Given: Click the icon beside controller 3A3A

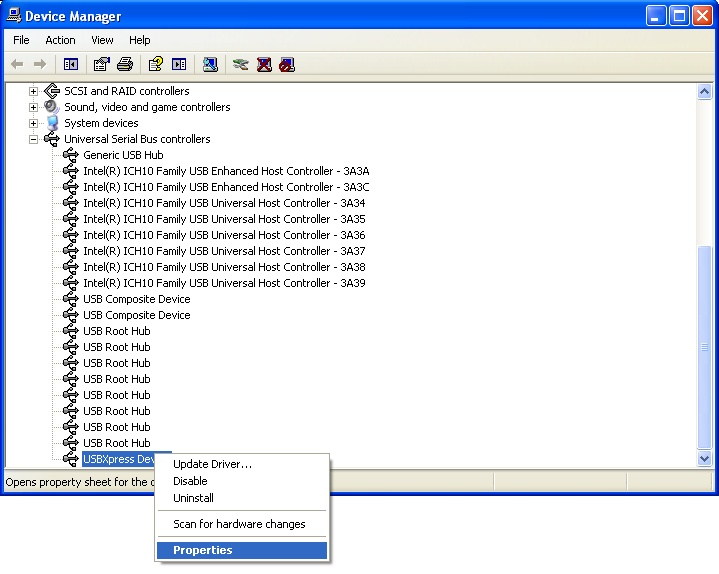Looking at the screenshot, I should point(71,171).
